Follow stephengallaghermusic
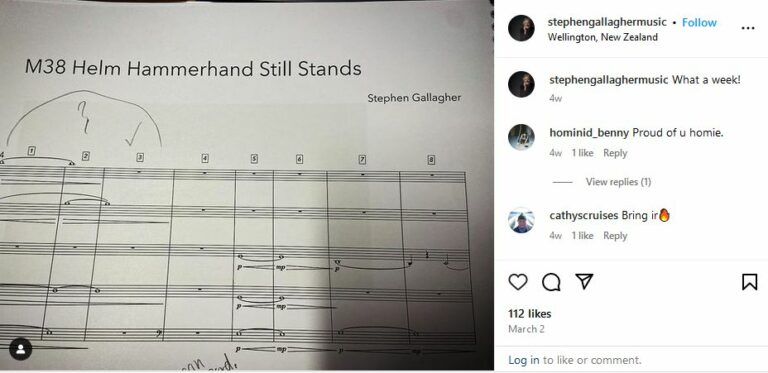The width and height of the screenshot is (768, 373). [x=699, y=23]
